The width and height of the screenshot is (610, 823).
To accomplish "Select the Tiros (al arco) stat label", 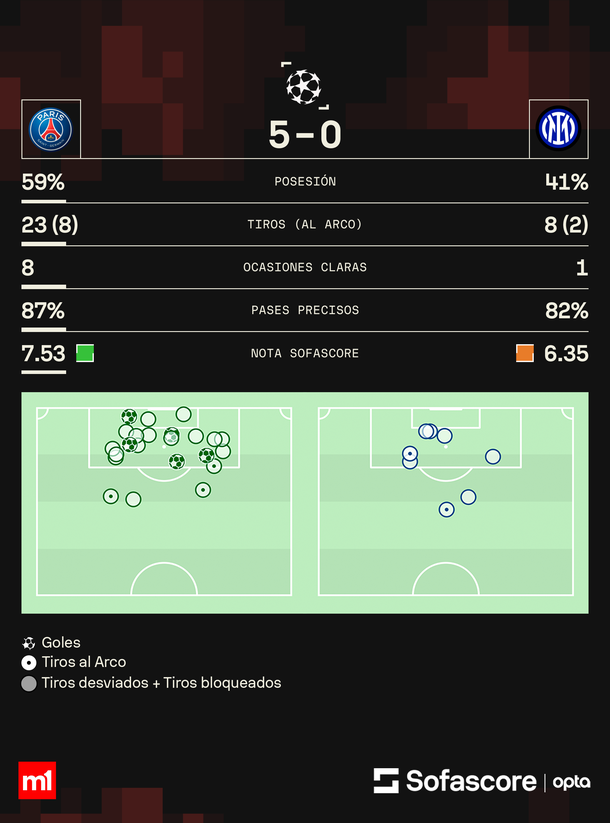I will tap(305, 225).
